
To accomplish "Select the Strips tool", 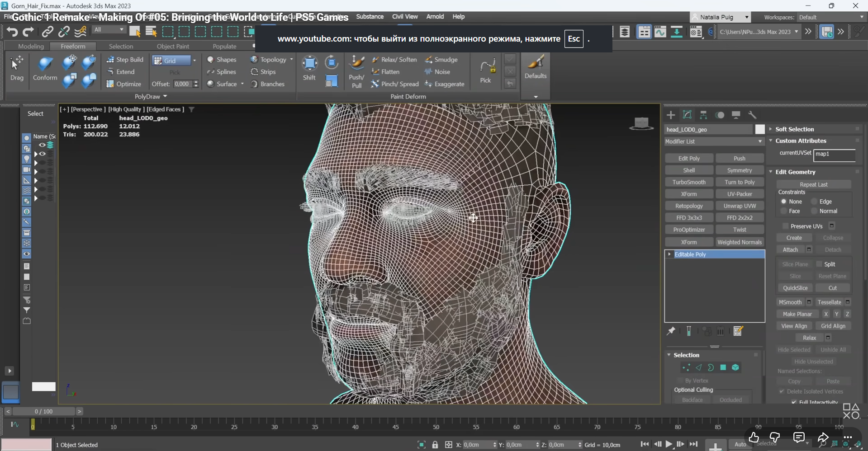I will [x=263, y=72].
